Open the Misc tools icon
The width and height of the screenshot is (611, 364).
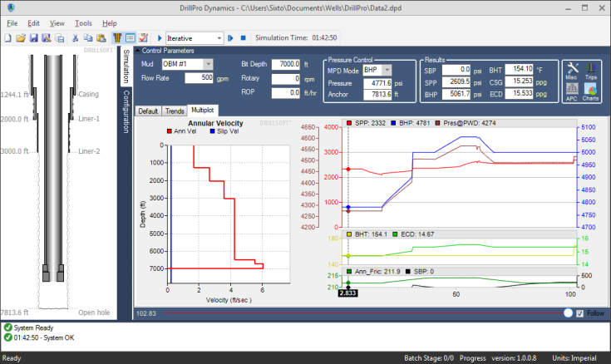click(572, 71)
